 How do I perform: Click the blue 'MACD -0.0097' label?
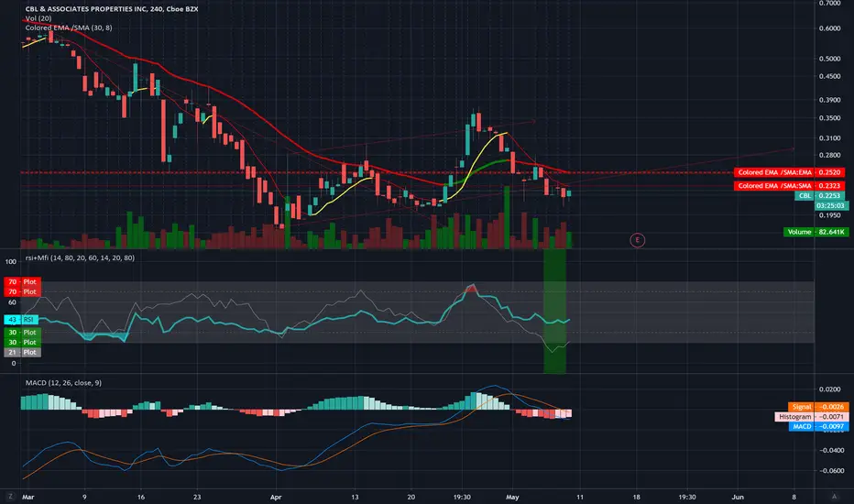[818, 427]
